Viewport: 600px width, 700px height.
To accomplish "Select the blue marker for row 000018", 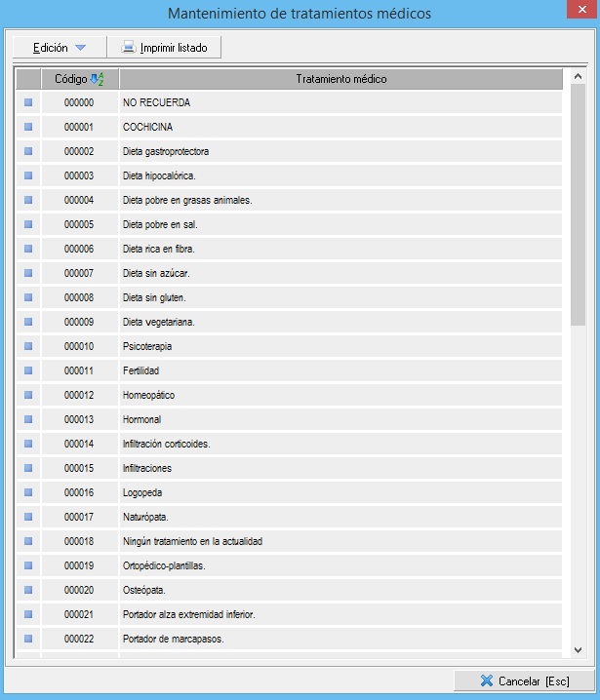I will [x=28, y=541].
